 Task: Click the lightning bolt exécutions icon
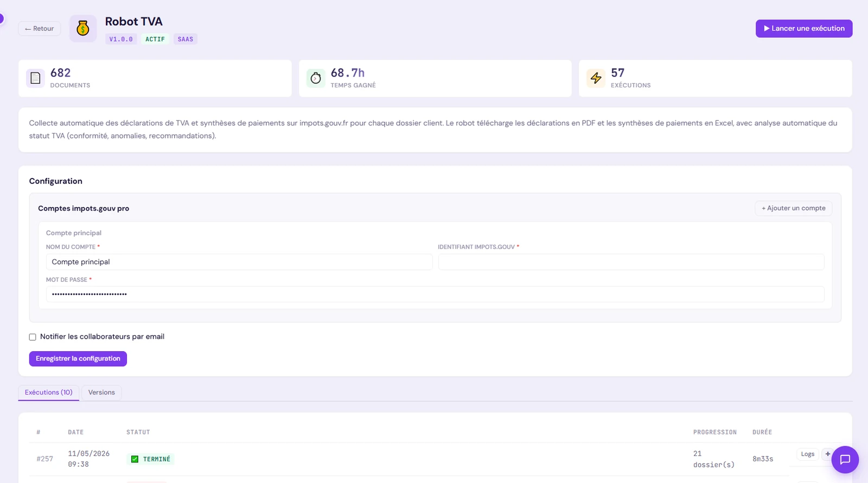point(596,78)
